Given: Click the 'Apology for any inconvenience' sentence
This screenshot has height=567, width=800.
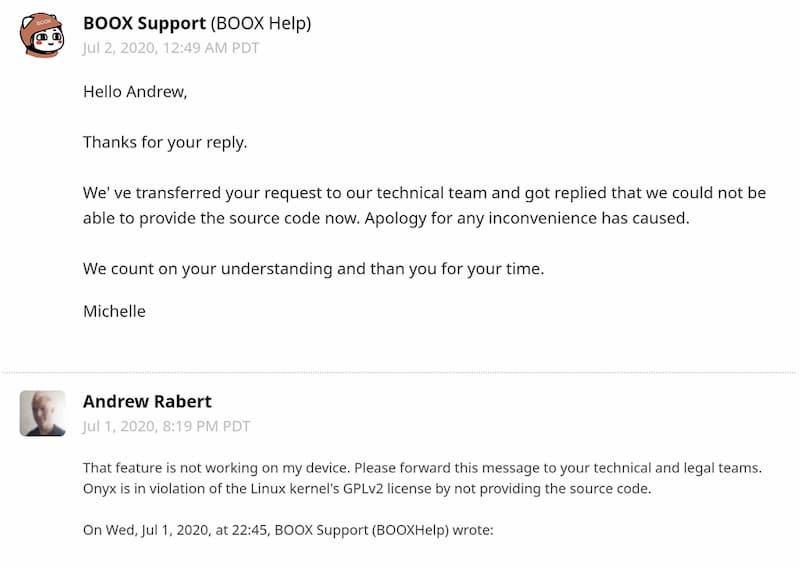Looking at the screenshot, I should pyautogui.click(x=527, y=218).
